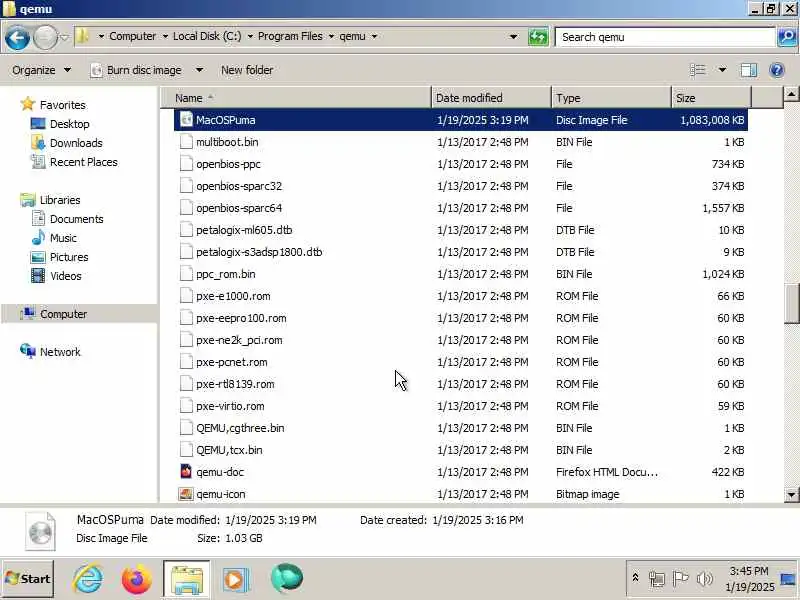
Task: Select Network in navigation pane
Action: [x=60, y=352]
